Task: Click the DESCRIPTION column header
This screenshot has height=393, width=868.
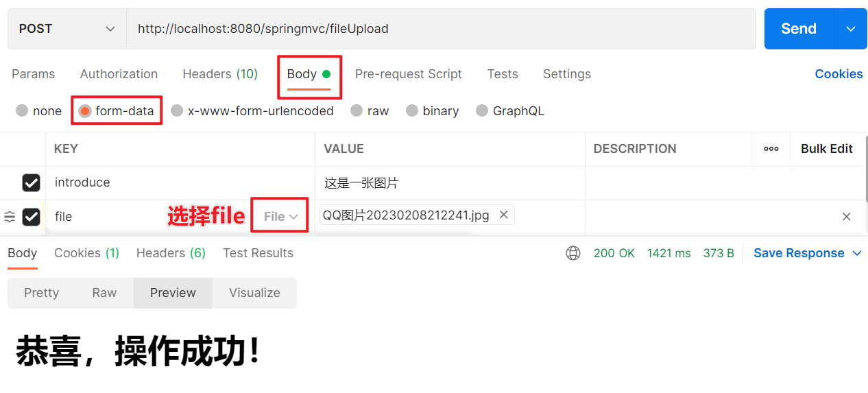Action: [635, 149]
